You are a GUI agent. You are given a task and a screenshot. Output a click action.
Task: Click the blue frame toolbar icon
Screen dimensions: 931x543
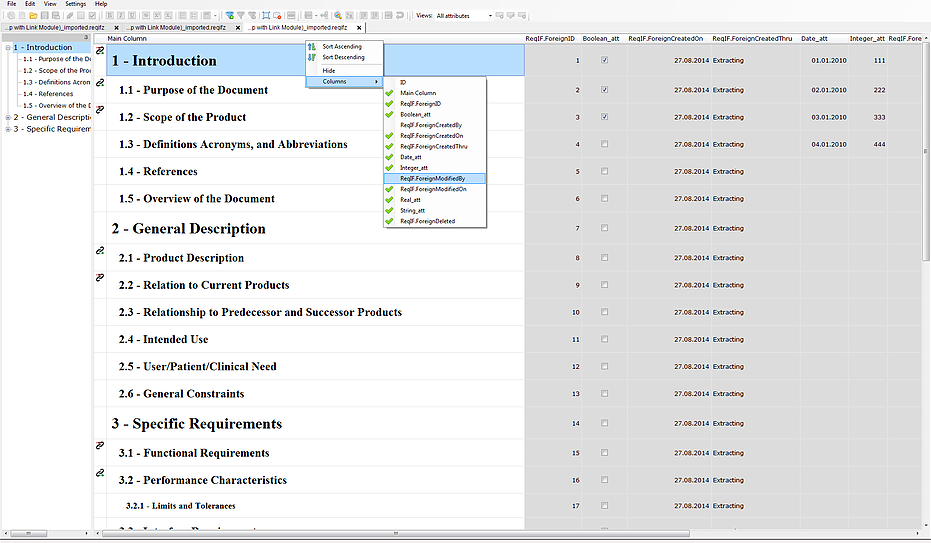click(266, 15)
